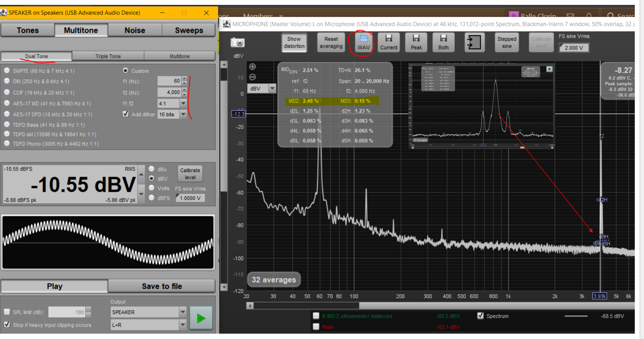The width and height of the screenshot is (644, 339).
Task: Enable the SPL limit checkbox
Action: (7, 312)
